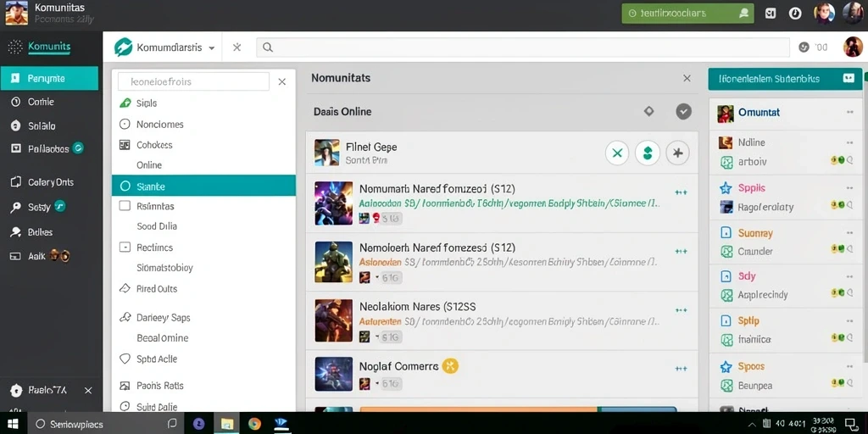Click the green X icon beside Flinet Gepe
Viewport: 868px width, 434px height.
coord(617,153)
